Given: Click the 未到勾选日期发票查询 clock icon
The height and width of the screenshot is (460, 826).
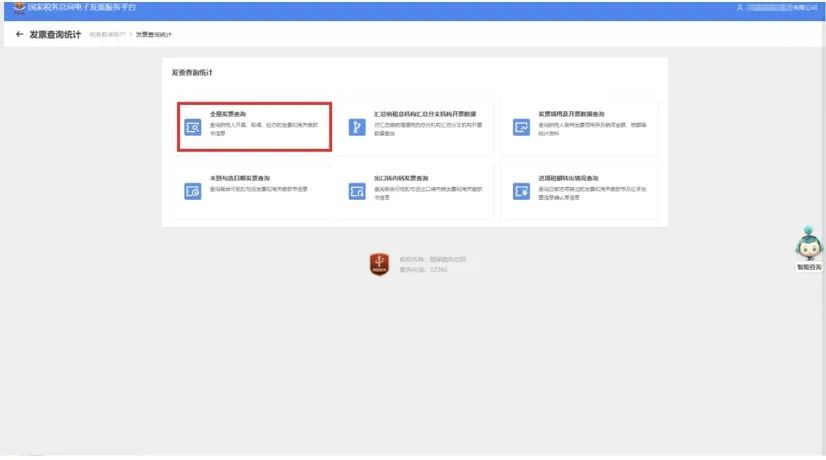Looking at the screenshot, I should click(193, 190).
